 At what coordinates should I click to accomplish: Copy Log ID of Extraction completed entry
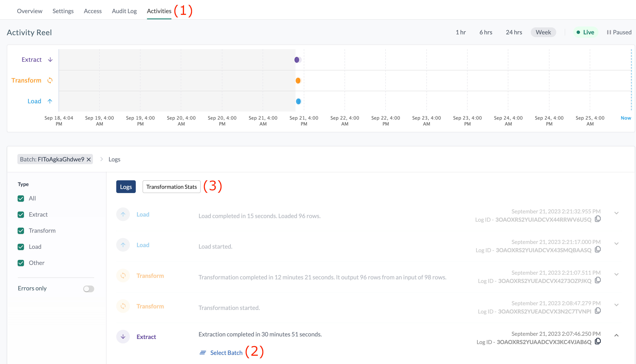(x=598, y=341)
